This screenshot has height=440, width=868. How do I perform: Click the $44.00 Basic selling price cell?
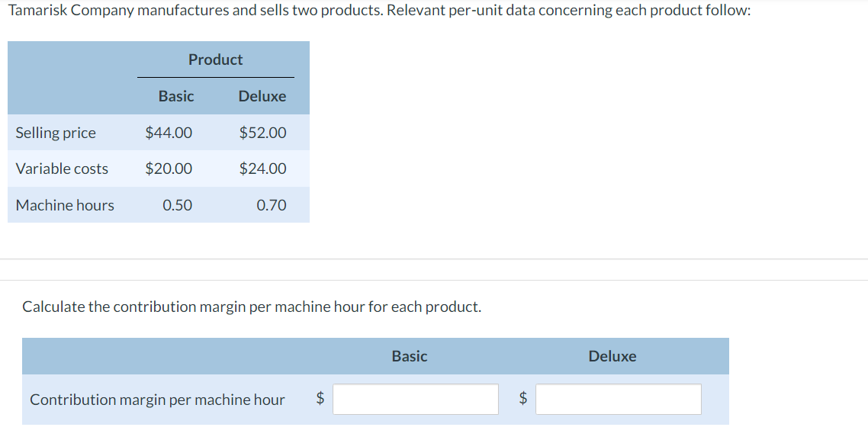(x=169, y=133)
